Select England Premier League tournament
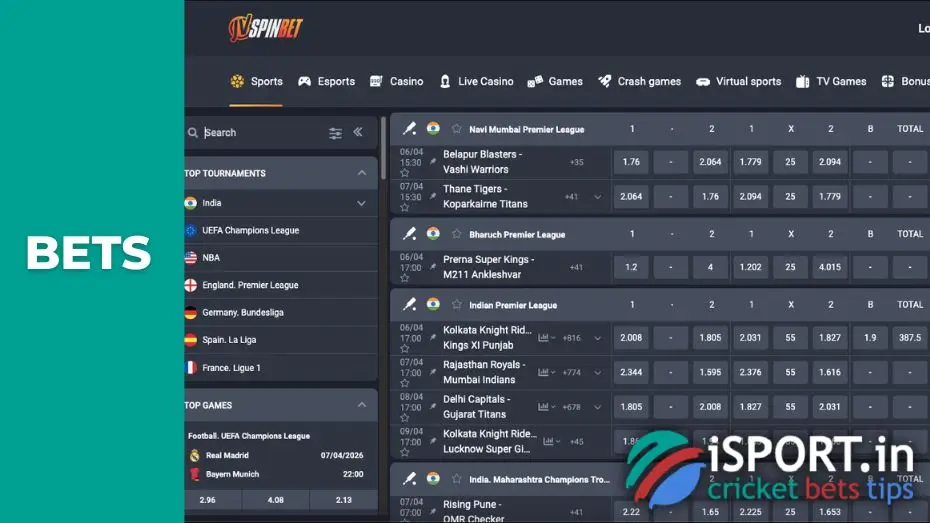 pos(280,285)
